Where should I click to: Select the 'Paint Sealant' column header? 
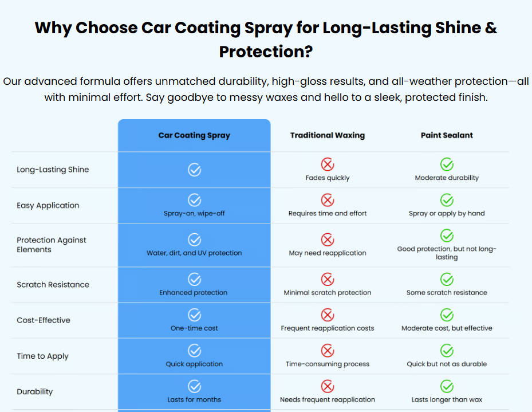(x=447, y=135)
